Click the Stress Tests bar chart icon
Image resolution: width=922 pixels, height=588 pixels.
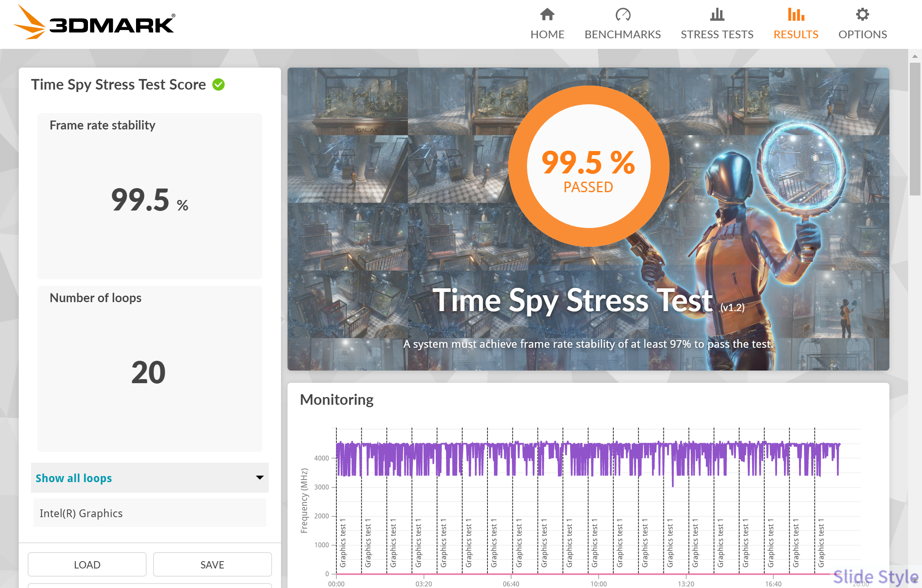tap(717, 15)
